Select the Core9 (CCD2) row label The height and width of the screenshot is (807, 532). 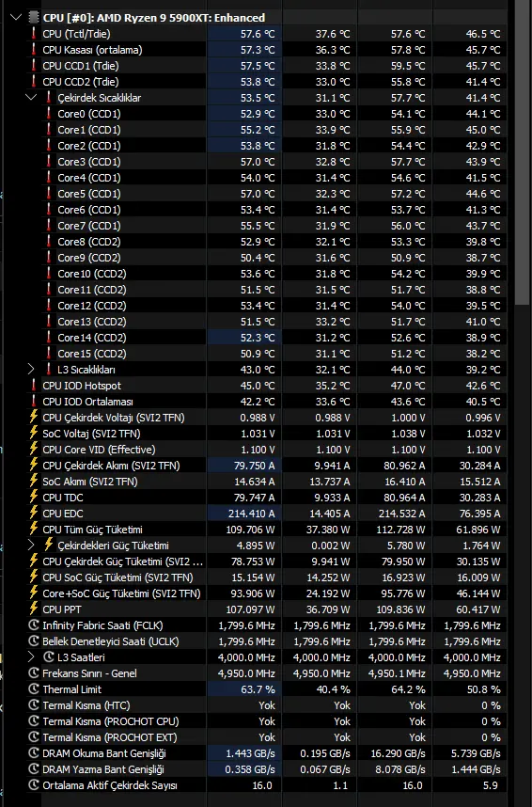[x=89, y=258]
